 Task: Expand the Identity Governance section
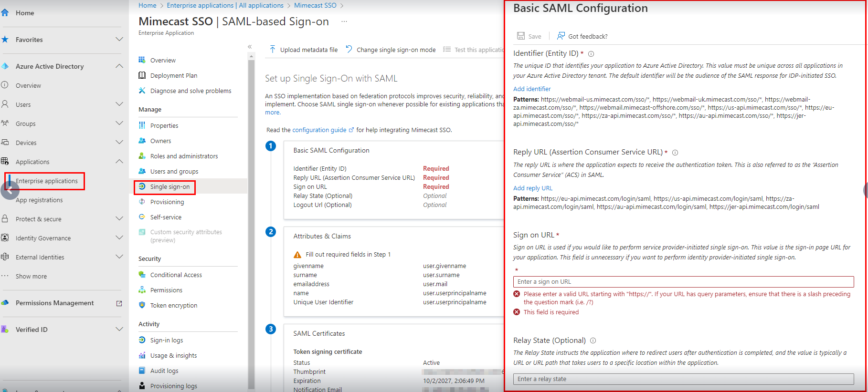tap(119, 238)
